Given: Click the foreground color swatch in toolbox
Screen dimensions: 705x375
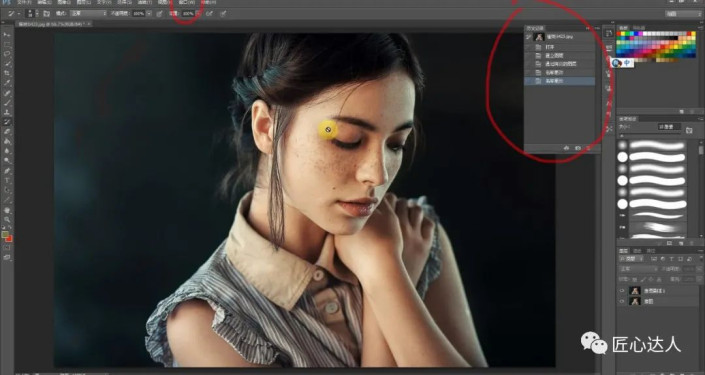Looking at the screenshot, I should coord(5,235).
